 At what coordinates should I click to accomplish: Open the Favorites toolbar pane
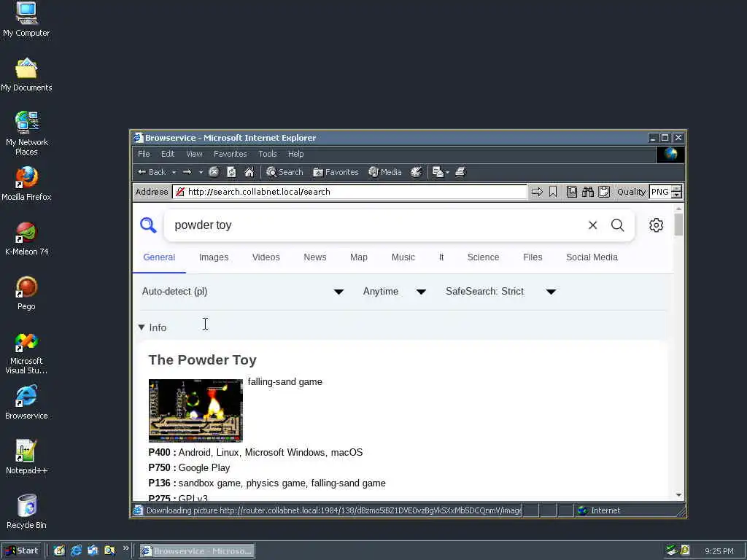[336, 172]
